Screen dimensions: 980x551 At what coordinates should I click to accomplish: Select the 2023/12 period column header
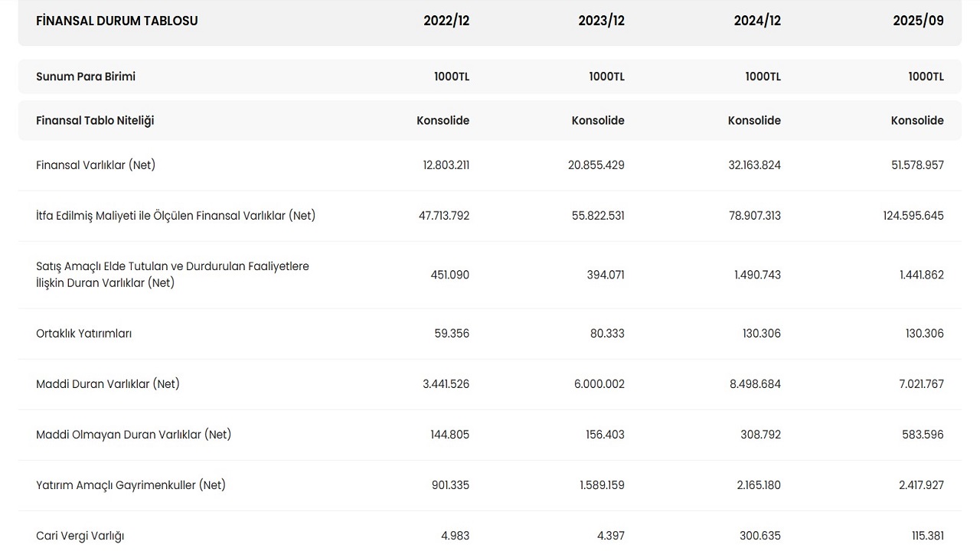click(601, 21)
